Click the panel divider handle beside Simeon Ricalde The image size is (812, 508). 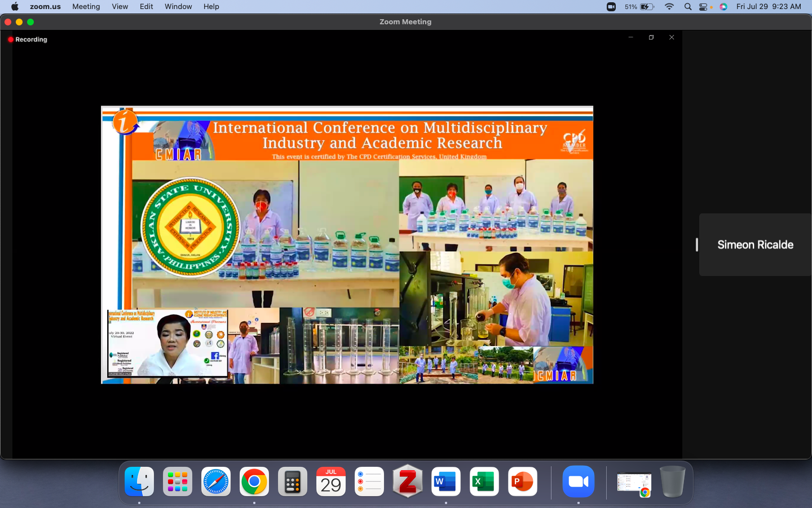[697, 244]
